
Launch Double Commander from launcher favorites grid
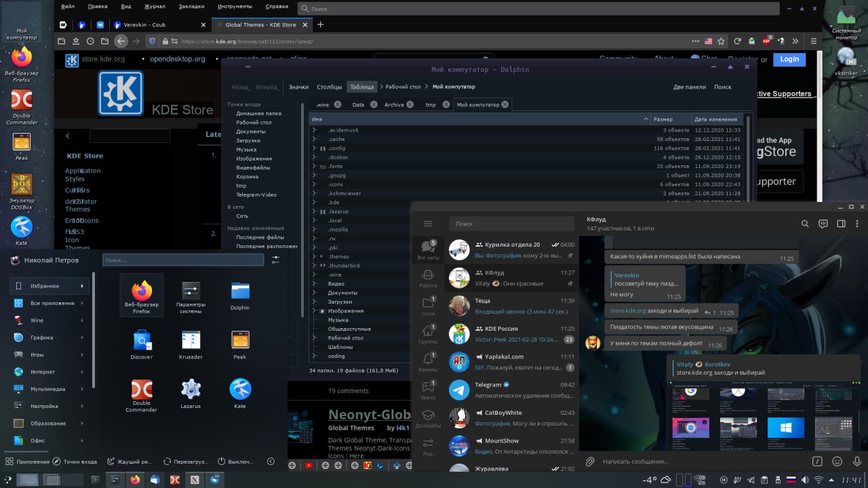(142, 396)
